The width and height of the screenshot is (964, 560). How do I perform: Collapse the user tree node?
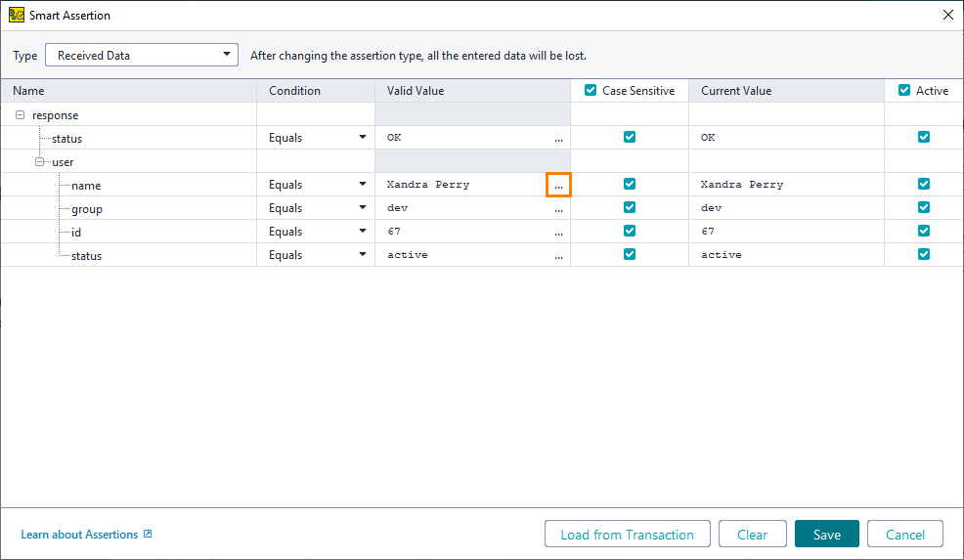(39, 161)
